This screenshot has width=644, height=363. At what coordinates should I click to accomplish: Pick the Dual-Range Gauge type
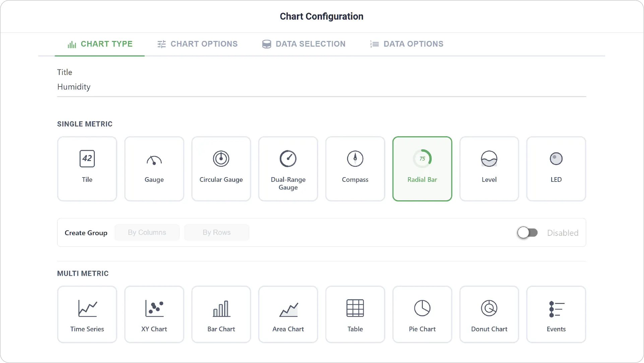pyautogui.click(x=288, y=169)
